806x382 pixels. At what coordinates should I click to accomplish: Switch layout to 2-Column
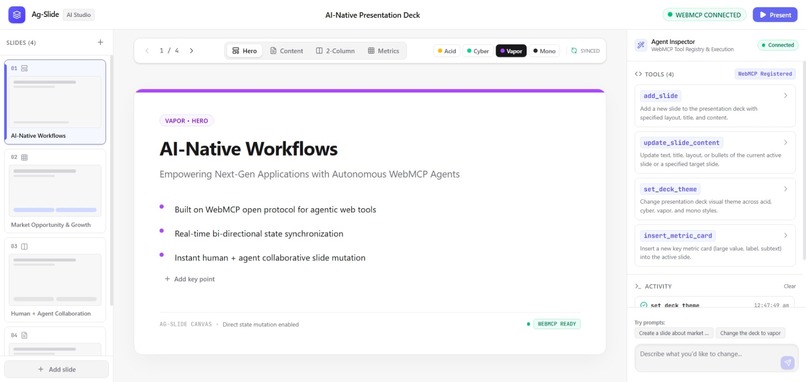(335, 51)
